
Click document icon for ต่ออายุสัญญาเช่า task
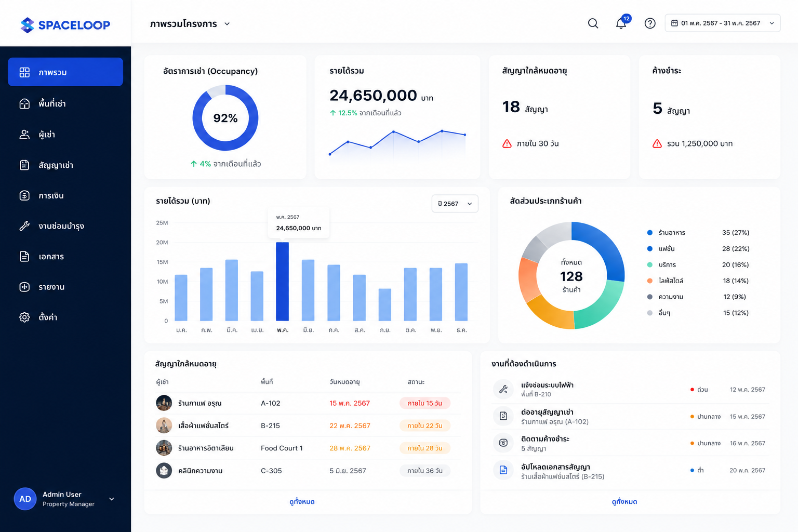503,416
